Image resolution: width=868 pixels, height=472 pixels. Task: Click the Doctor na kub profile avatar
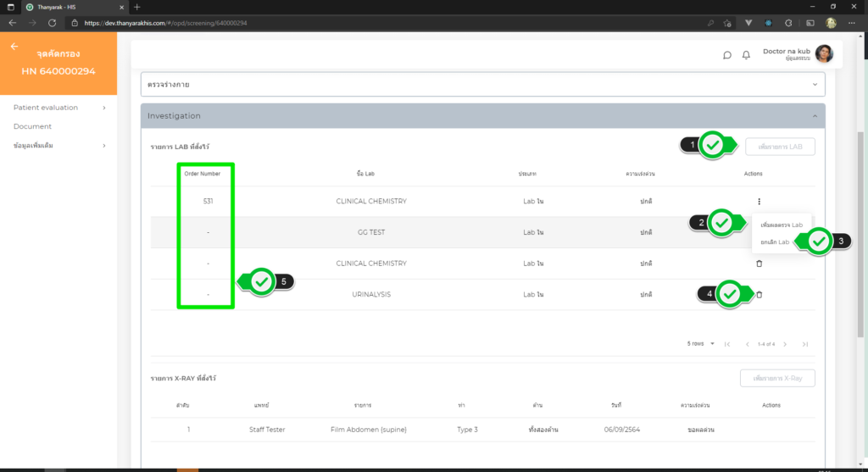[x=824, y=54]
